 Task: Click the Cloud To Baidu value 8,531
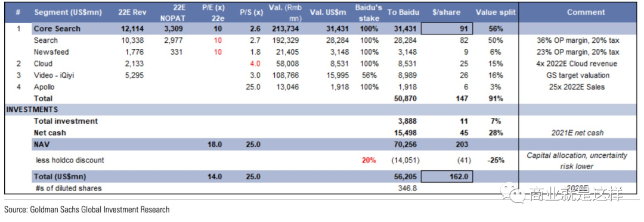[408, 64]
